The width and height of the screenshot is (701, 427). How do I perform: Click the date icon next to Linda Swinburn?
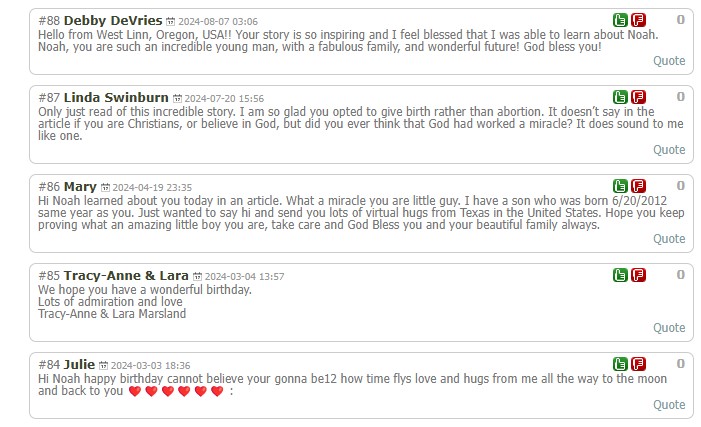coord(178,99)
